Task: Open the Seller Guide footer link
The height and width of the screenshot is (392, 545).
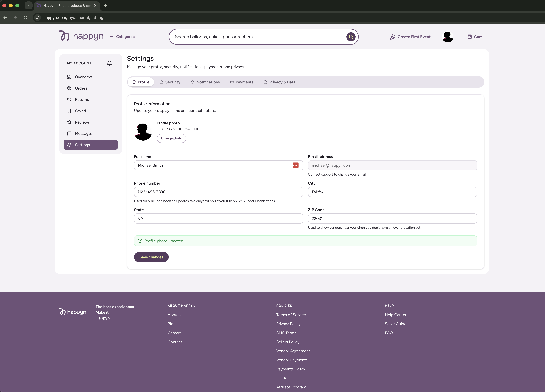Action: point(396,324)
